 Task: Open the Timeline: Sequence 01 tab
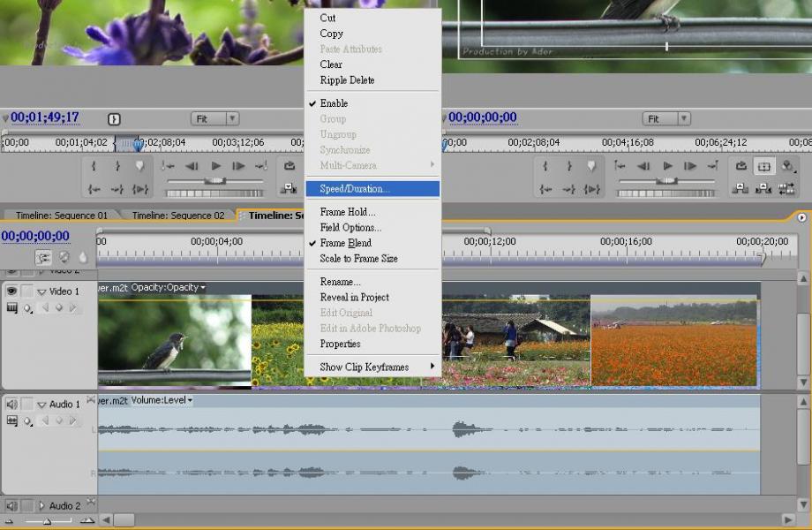[61, 216]
